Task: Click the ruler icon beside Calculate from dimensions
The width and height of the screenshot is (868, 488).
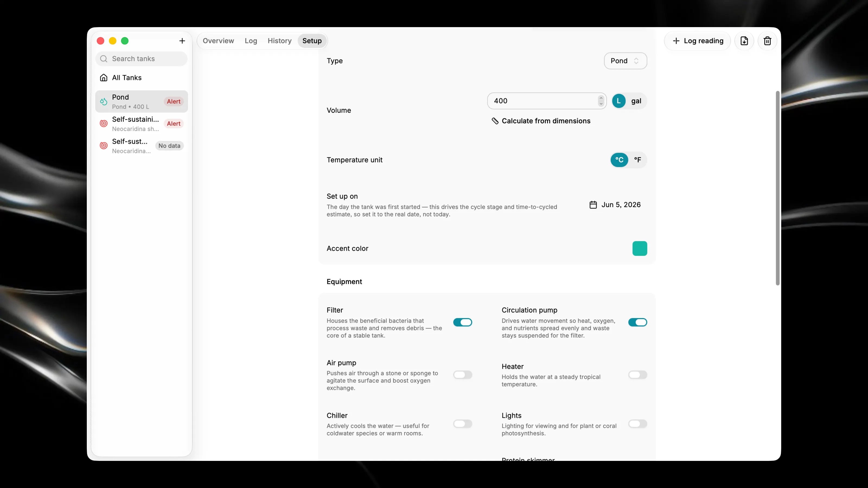Action: [495, 121]
